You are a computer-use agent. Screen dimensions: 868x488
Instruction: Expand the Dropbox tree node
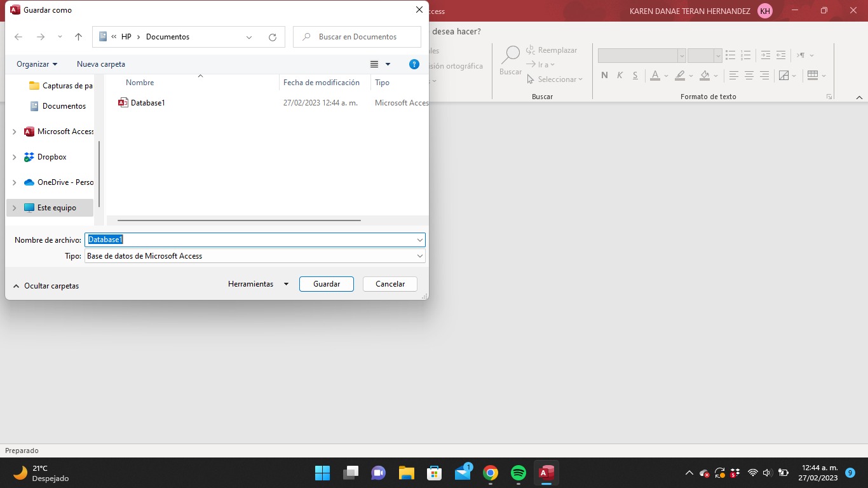click(x=15, y=157)
